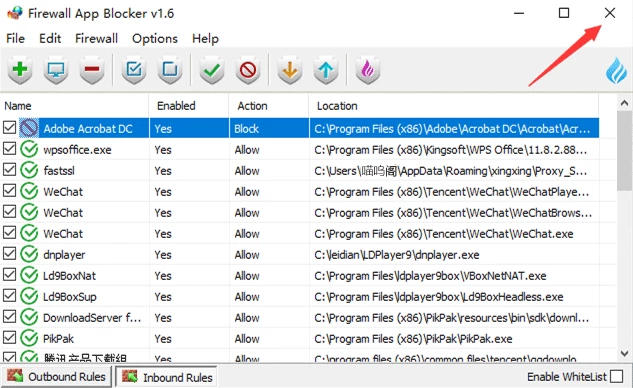
Task: Click the orange down arrow toolbar icon
Action: pyautogui.click(x=290, y=70)
